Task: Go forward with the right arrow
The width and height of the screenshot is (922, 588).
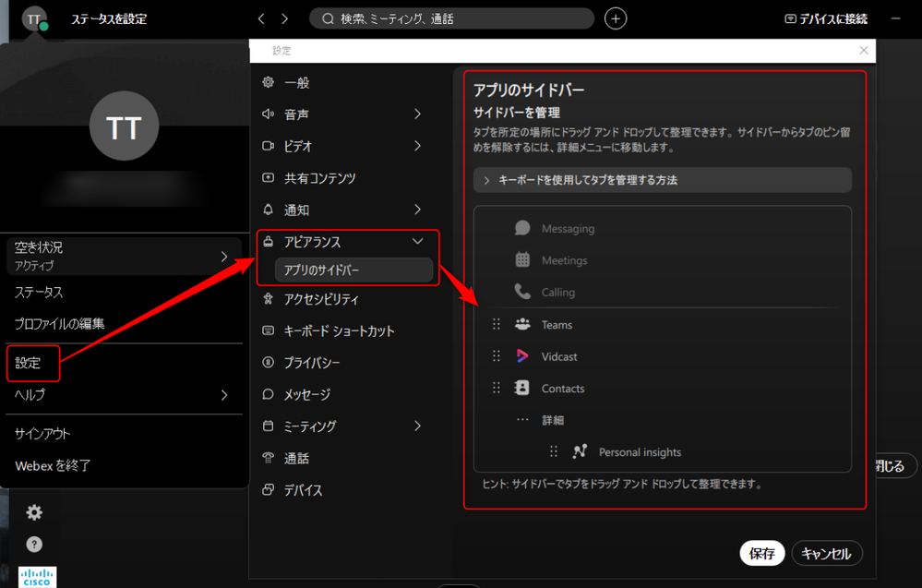Action: point(284,18)
